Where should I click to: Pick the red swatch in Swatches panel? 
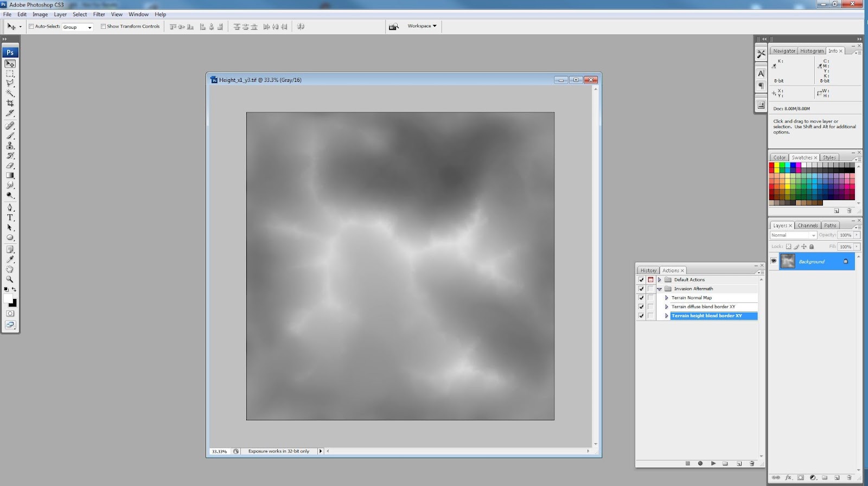771,165
